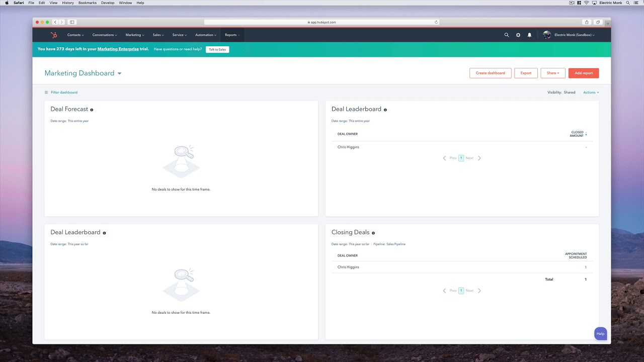
Task: Click the Appointment Scheduled column header
Action: (576, 255)
